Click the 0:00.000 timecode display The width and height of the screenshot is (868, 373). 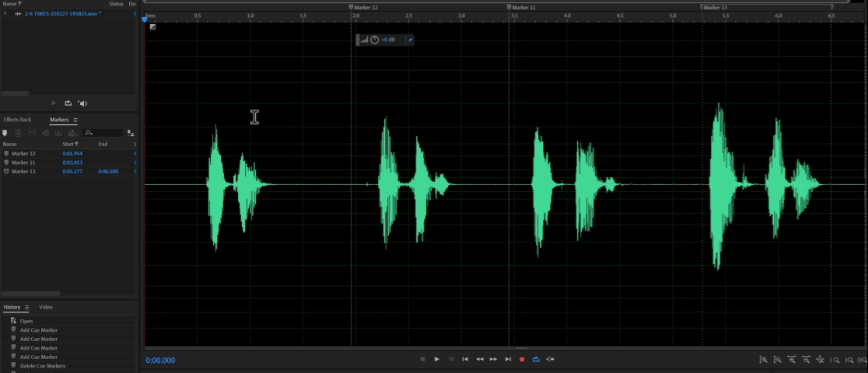(x=160, y=361)
